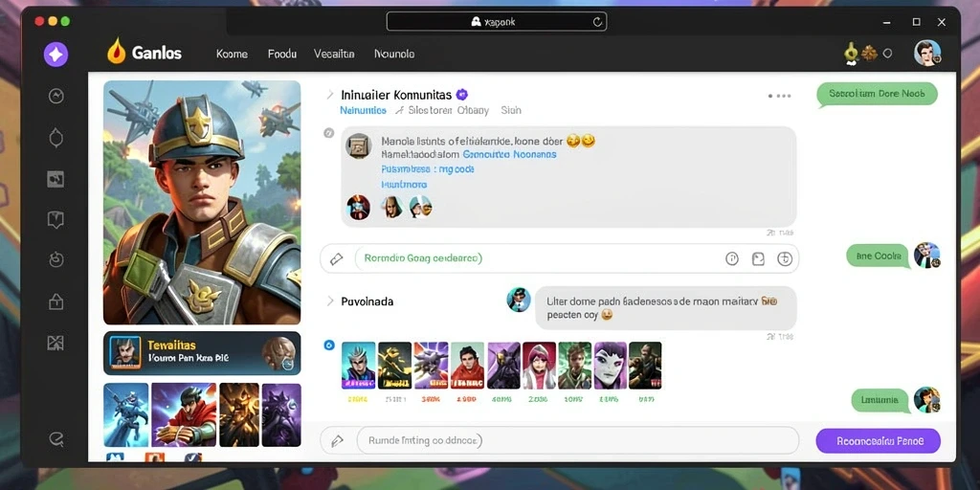
Task: Click the crossed picture icon in sidebar
Action: click(56, 342)
